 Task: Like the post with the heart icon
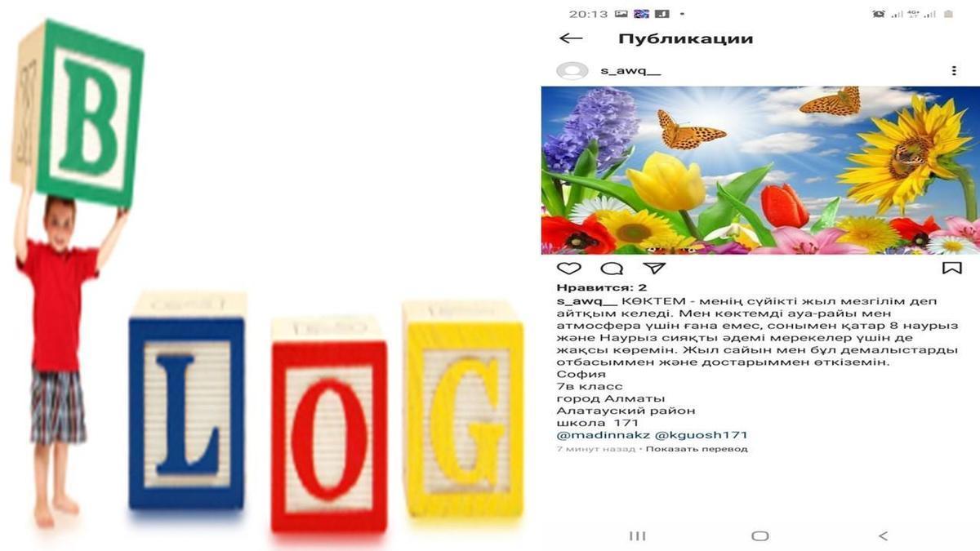(x=569, y=269)
